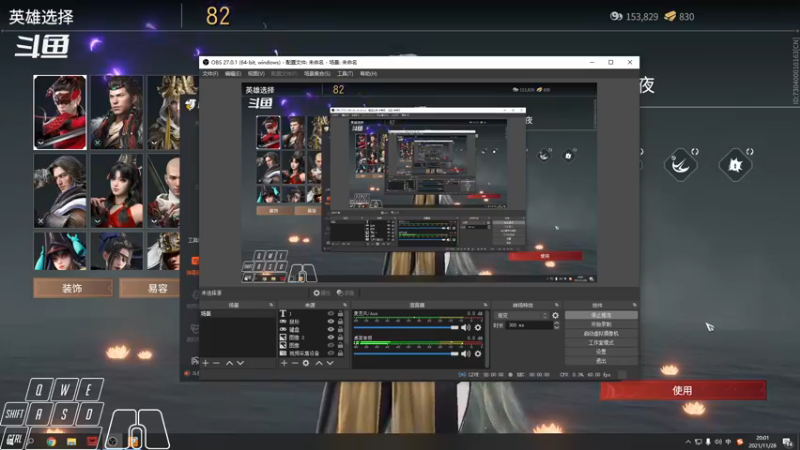This screenshot has height=450, width=800.
Task: Open OBS 设置 from Controls panel
Action: pyautogui.click(x=601, y=352)
